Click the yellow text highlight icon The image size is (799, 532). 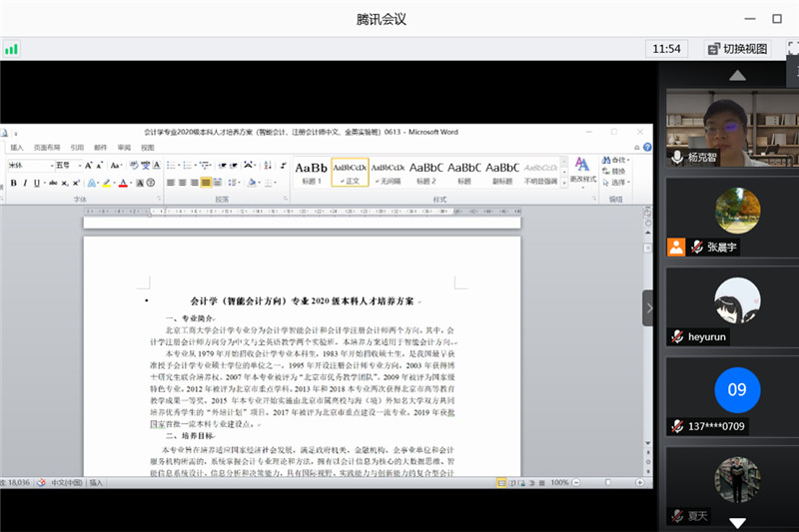106,183
